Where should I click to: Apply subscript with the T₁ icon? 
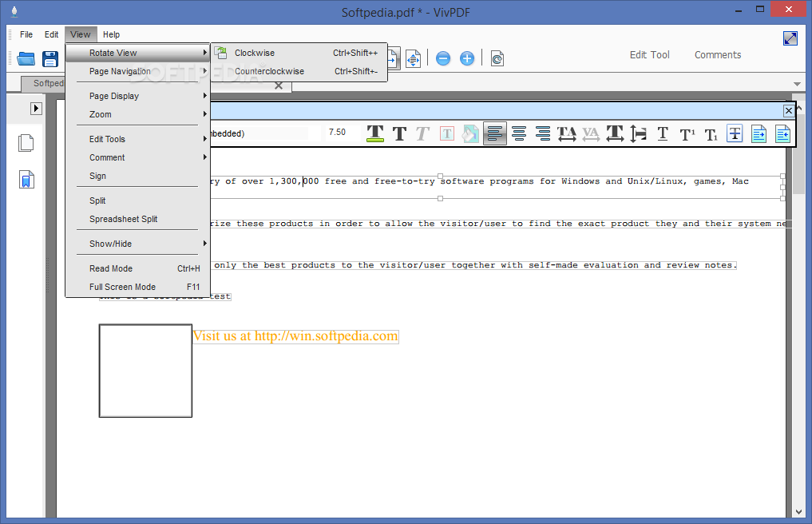pos(711,134)
